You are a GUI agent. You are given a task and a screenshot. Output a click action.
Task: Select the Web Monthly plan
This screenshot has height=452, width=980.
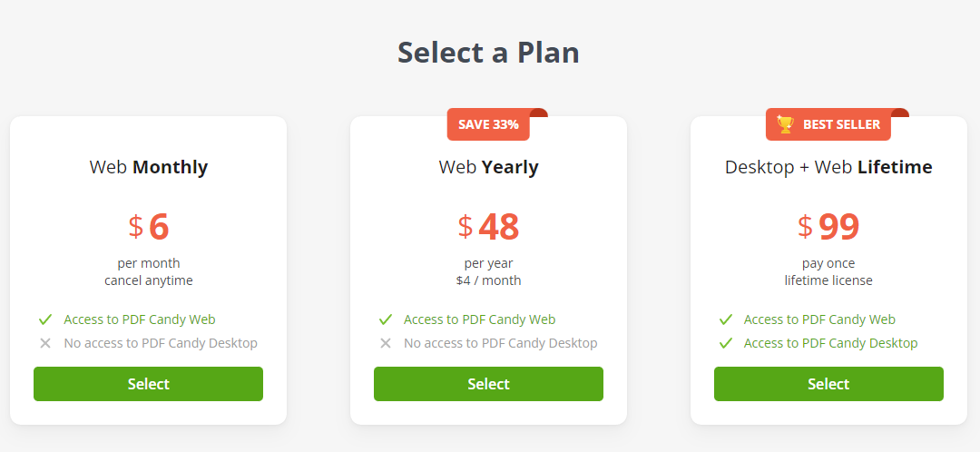(x=148, y=384)
